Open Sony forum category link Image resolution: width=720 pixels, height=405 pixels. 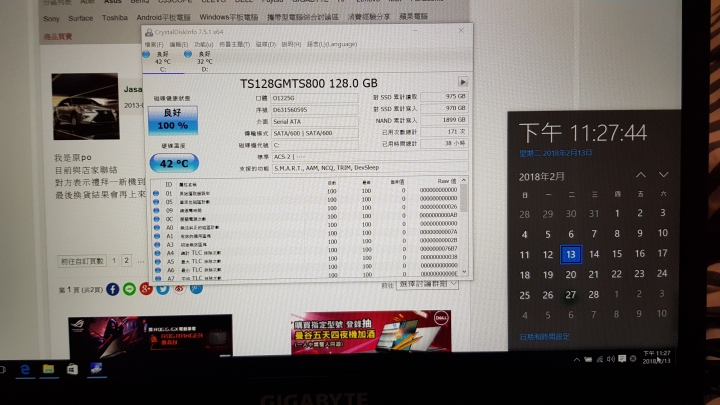click(x=51, y=19)
